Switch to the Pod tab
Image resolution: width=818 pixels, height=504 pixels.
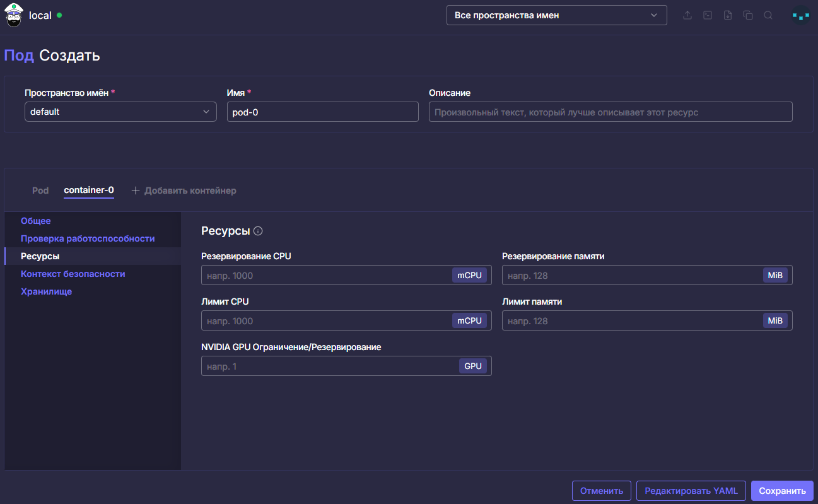click(x=40, y=190)
